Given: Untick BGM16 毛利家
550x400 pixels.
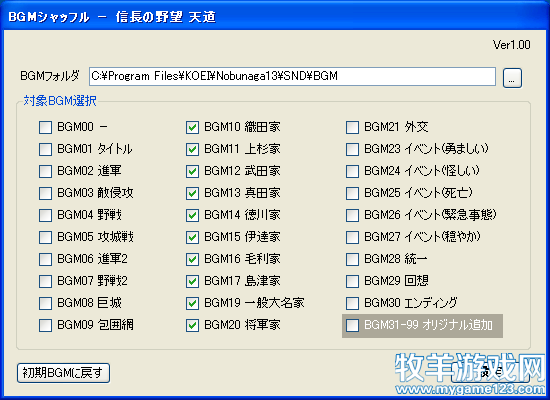Looking at the screenshot, I should pyautogui.click(x=192, y=259).
